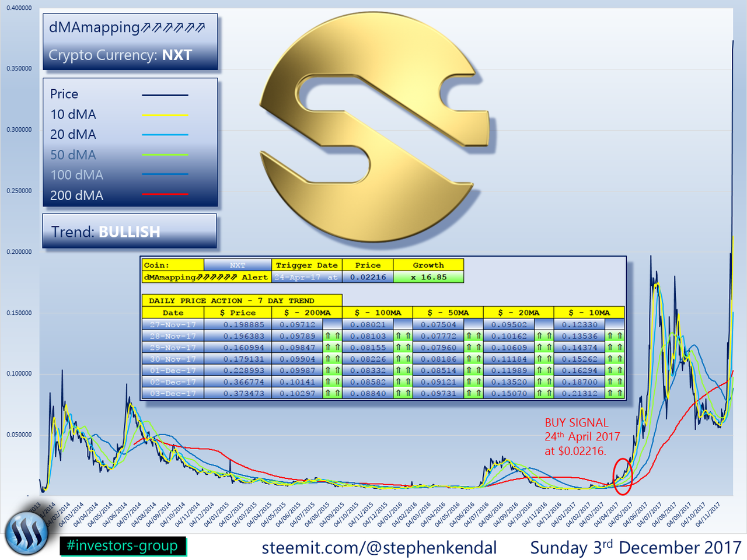Click the 0.160994 price cell
747x560 pixels.
(x=238, y=348)
